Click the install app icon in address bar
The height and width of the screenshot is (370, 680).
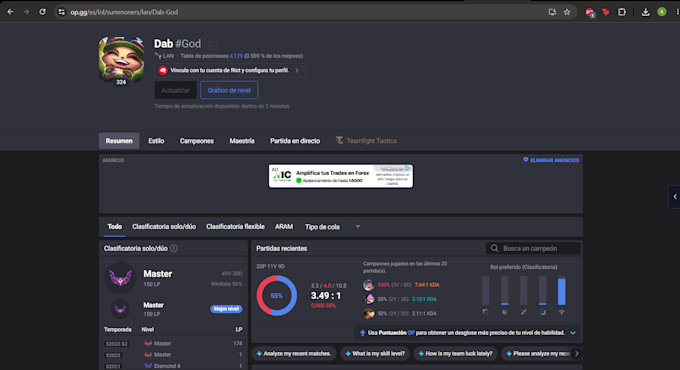[x=552, y=12]
